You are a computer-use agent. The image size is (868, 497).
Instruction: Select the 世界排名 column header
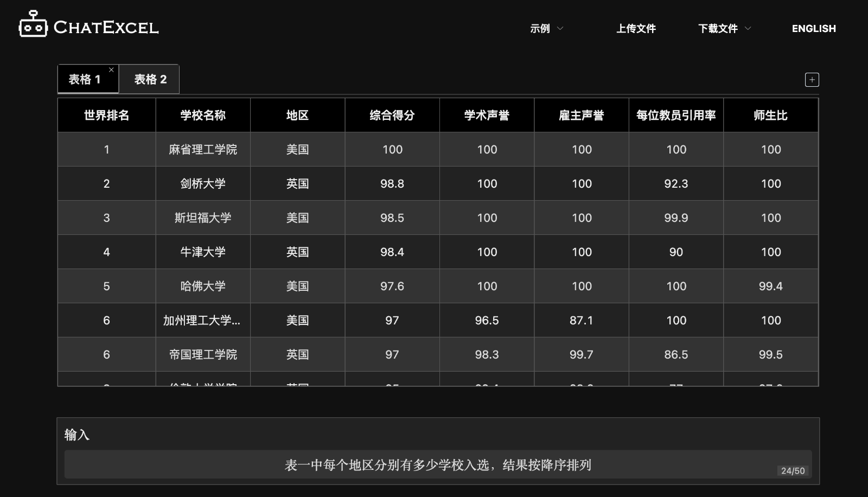pos(106,114)
